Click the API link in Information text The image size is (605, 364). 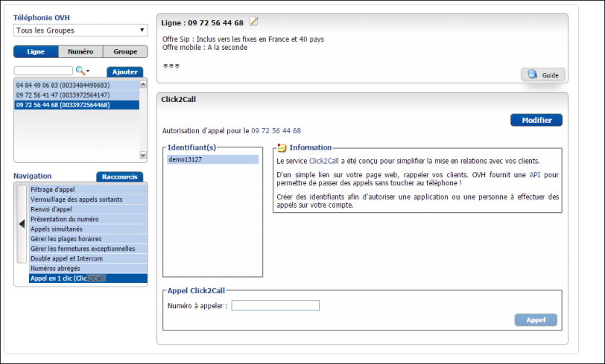(x=535, y=175)
